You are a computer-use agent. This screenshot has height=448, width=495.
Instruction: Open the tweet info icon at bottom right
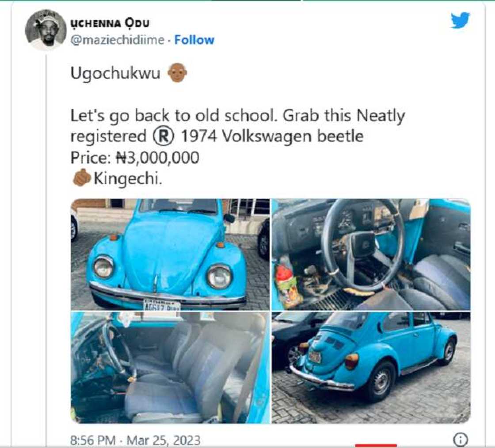point(460,440)
